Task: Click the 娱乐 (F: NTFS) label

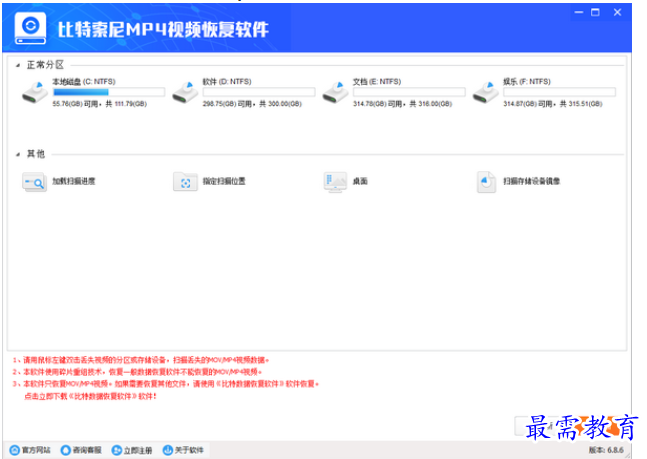Action: (527, 82)
